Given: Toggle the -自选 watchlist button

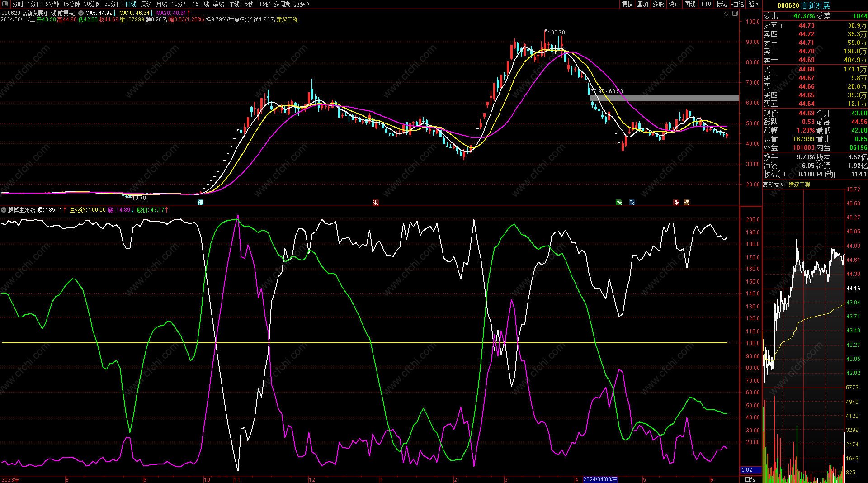Looking at the screenshot, I should pos(738,4).
